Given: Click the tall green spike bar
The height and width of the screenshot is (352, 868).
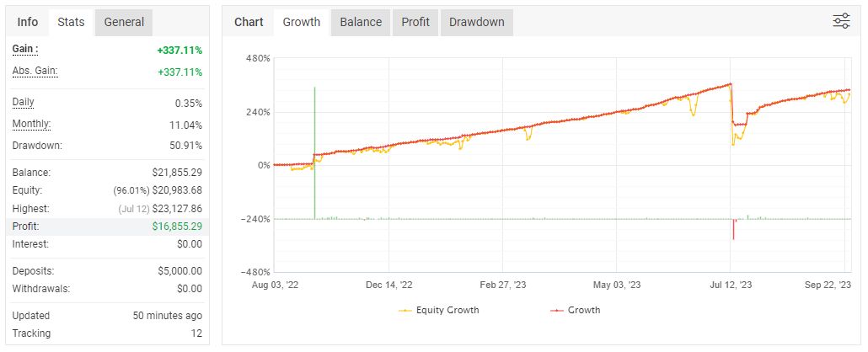Looking at the screenshot, I should [x=314, y=152].
